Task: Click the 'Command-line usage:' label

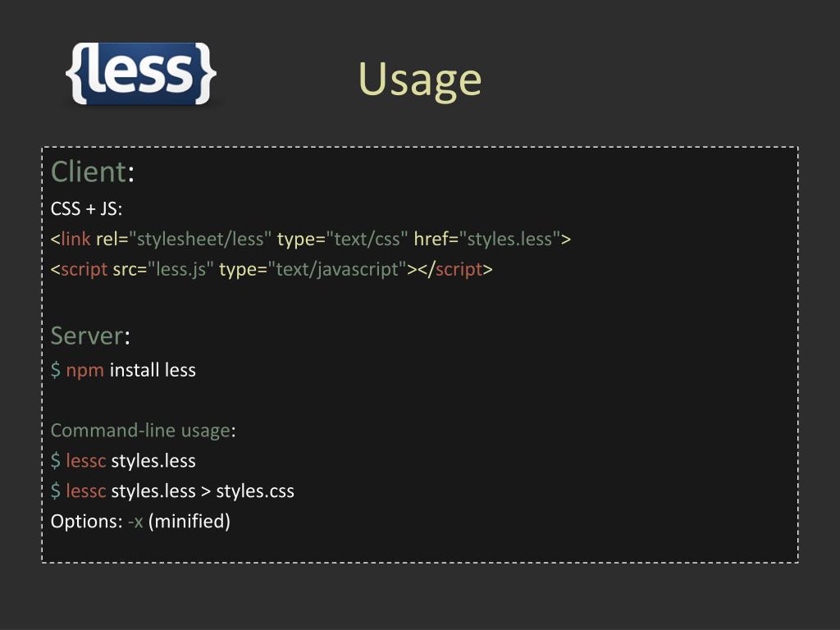Action: tap(143, 430)
